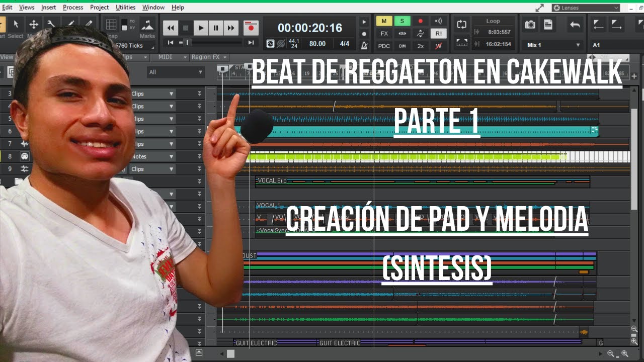Click the Loop end time 16:02:154
644x362 pixels.
pos(498,44)
